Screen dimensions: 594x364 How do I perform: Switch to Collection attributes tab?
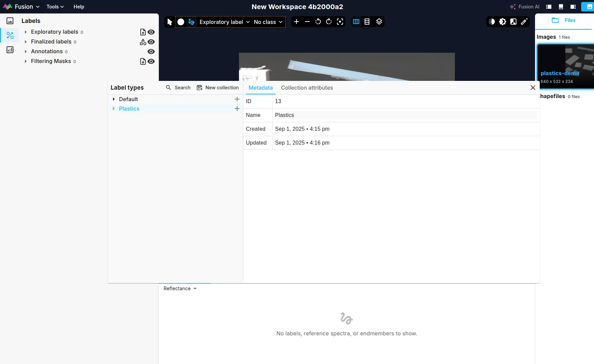[307, 88]
